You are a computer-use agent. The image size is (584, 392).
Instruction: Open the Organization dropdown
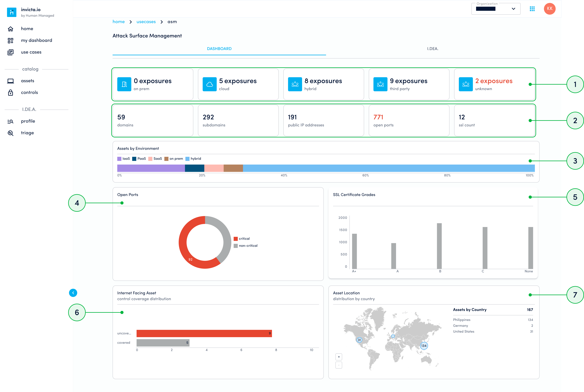(x=496, y=9)
